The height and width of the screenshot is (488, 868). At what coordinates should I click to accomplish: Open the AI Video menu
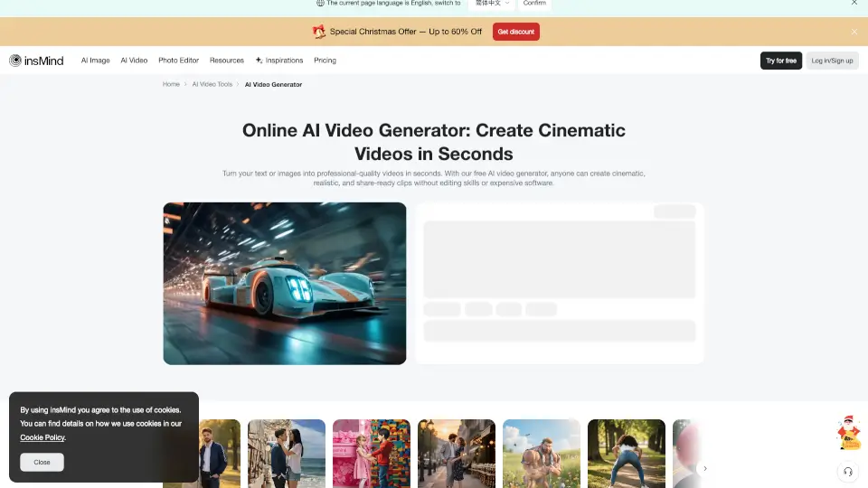134,61
